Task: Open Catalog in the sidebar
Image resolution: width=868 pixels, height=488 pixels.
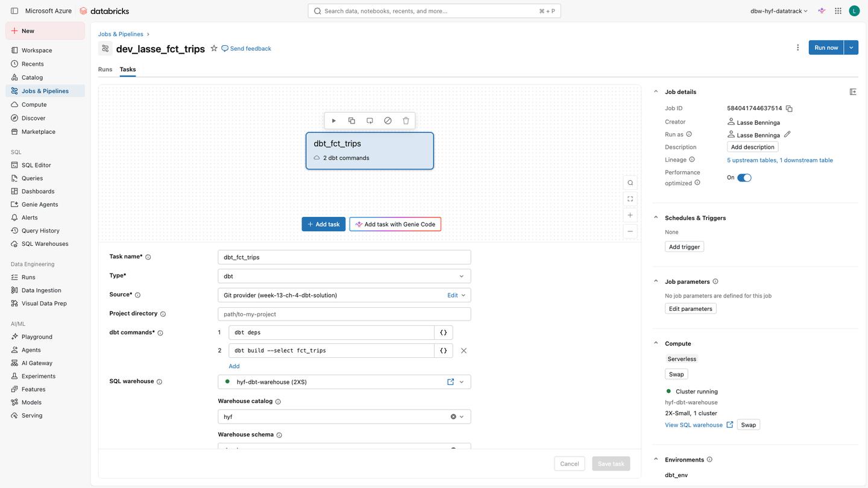Action: point(45,77)
